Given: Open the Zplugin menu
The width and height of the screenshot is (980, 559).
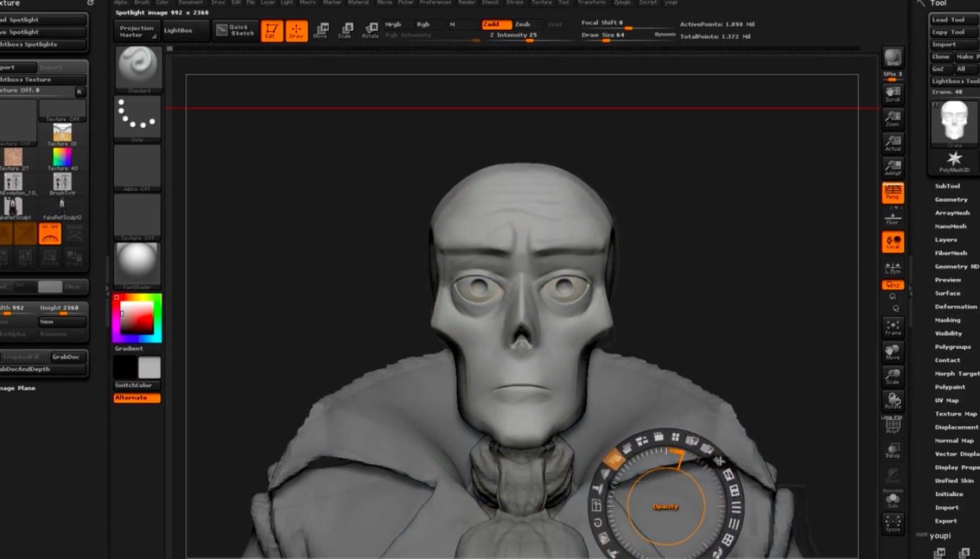Looking at the screenshot, I should pyautogui.click(x=622, y=3).
